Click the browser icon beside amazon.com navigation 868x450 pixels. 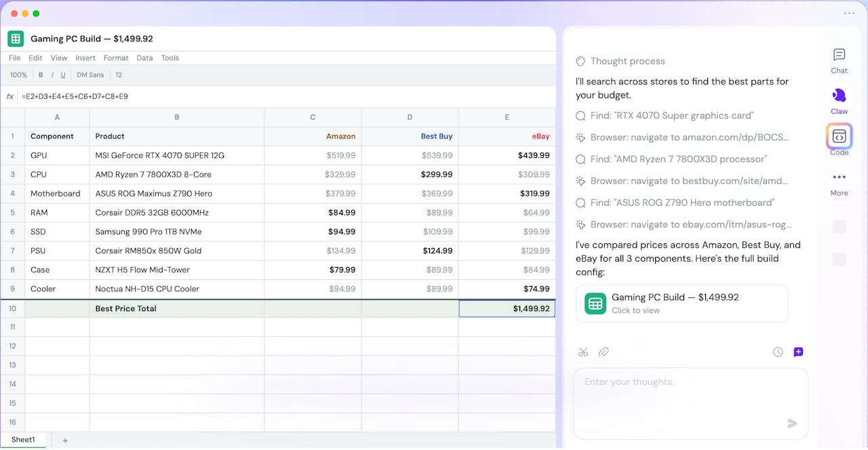click(x=580, y=138)
